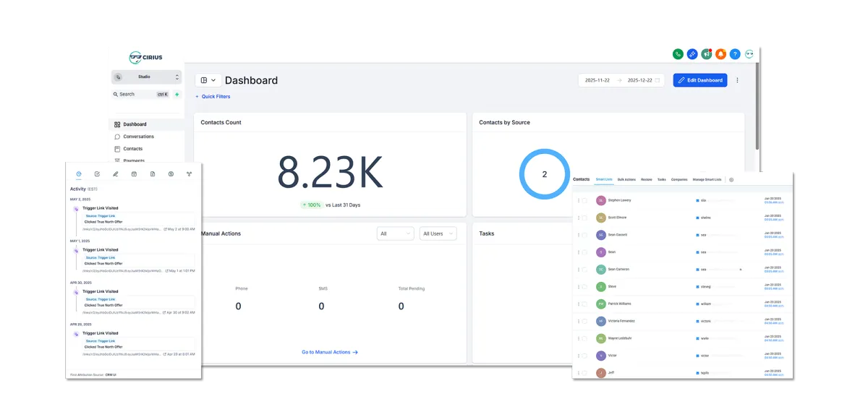This screenshot has width=868, height=412.
Task: Open the orange notifications bell
Action: (x=720, y=54)
